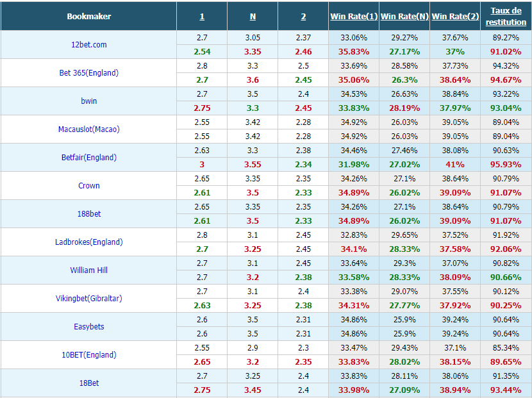Sort by column header 1

(202, 17)
